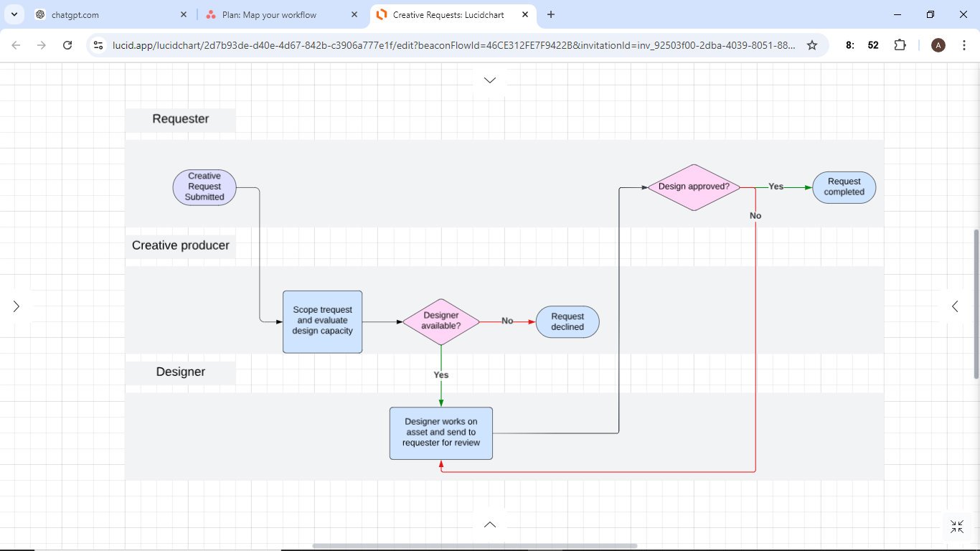Viewport: 980px width, 551px height.
Task: Go forward to the next page
Action: click(x=42, y=45)
